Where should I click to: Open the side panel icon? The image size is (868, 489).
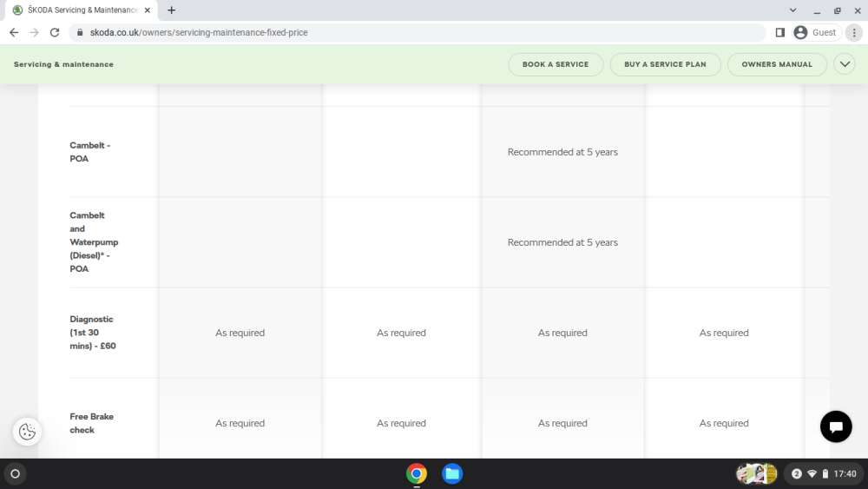[x=780, y=33]
